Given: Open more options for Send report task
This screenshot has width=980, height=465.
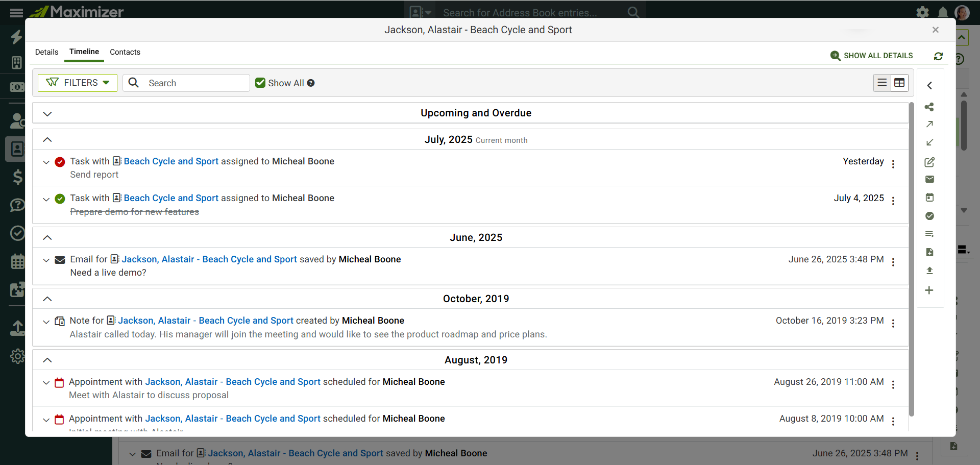Looking at the screenshot, I should 893,164.
